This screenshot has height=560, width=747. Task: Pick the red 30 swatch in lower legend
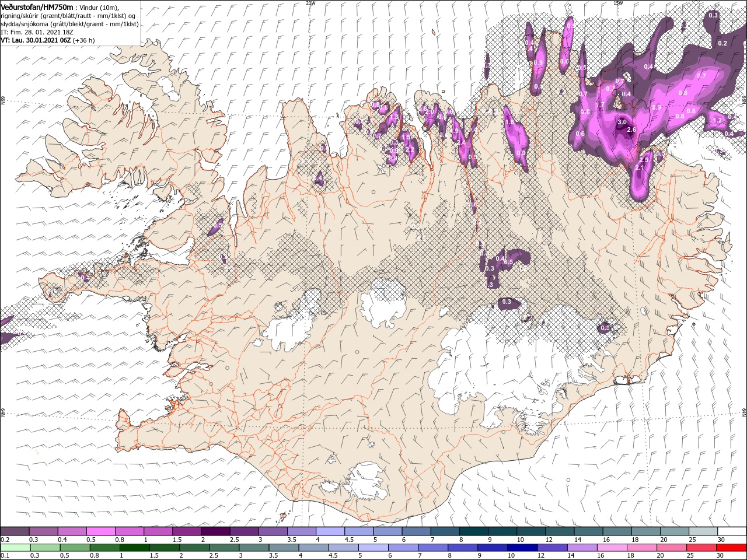pyautogui.click(x=732, y=547)
